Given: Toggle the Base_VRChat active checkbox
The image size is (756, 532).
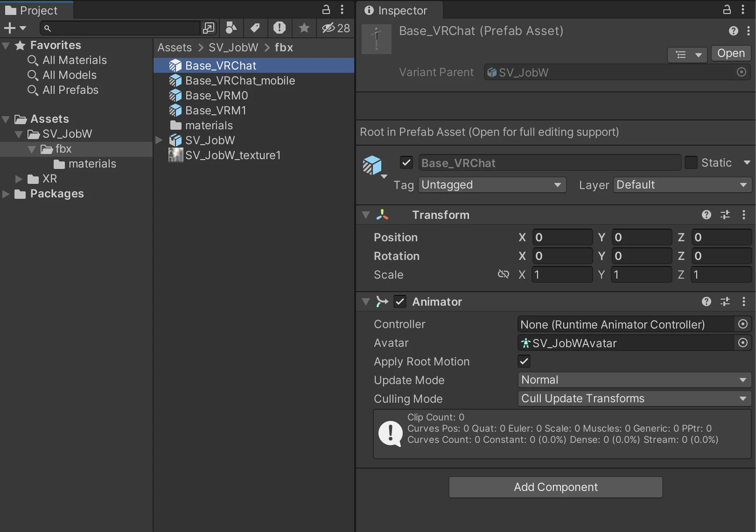Looking at the screenshot, I should (406, 162).
